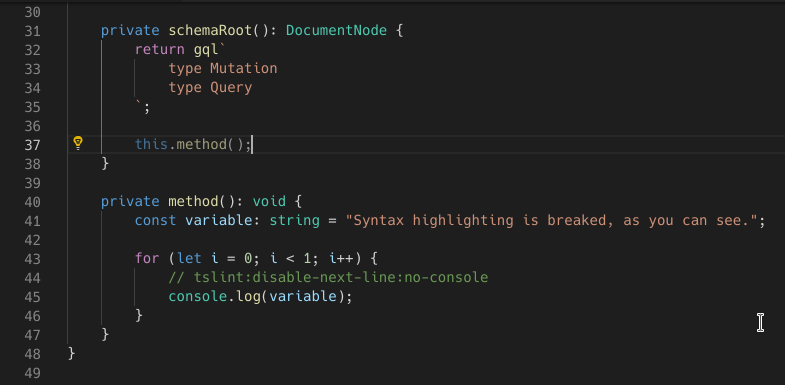Click the 'private' keyword on line 31

point(130,31)
